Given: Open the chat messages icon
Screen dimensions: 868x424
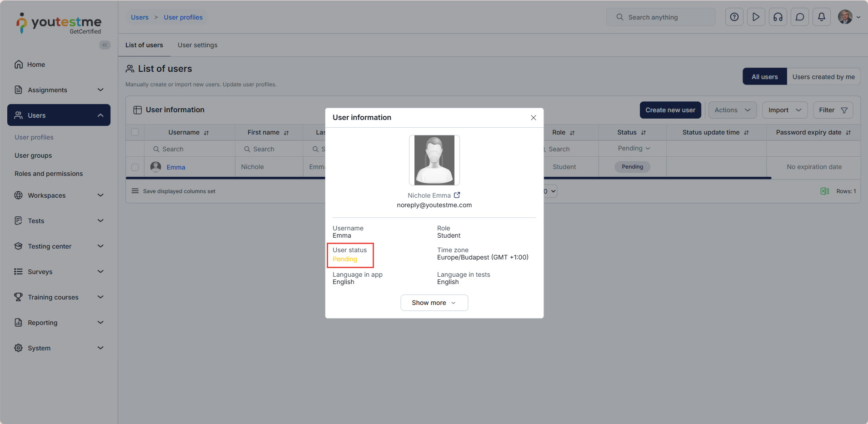Looking at the screenshot, I should click(799, 17).
